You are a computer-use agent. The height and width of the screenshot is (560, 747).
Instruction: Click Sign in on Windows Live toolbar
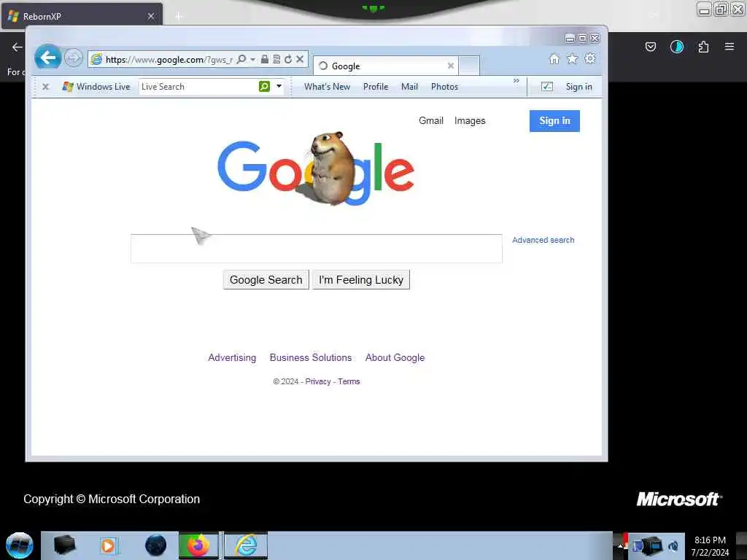(578, 87)
